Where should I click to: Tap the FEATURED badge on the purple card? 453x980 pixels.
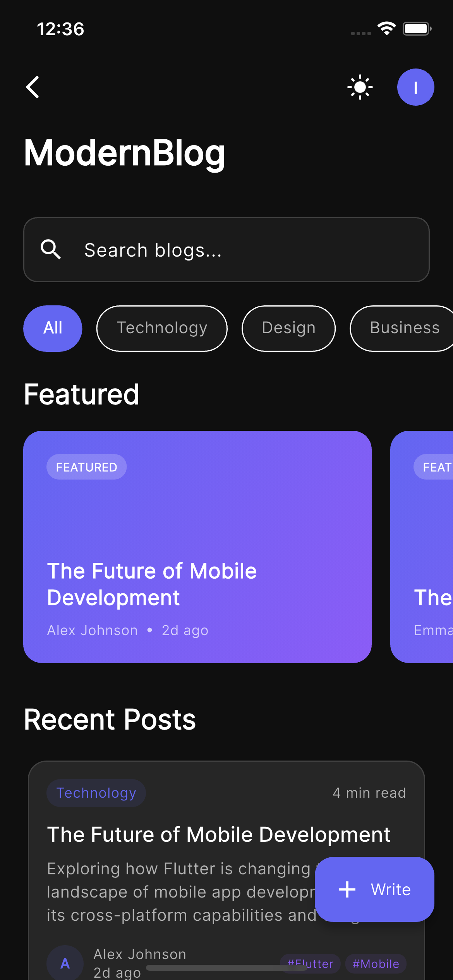(86, 466)
